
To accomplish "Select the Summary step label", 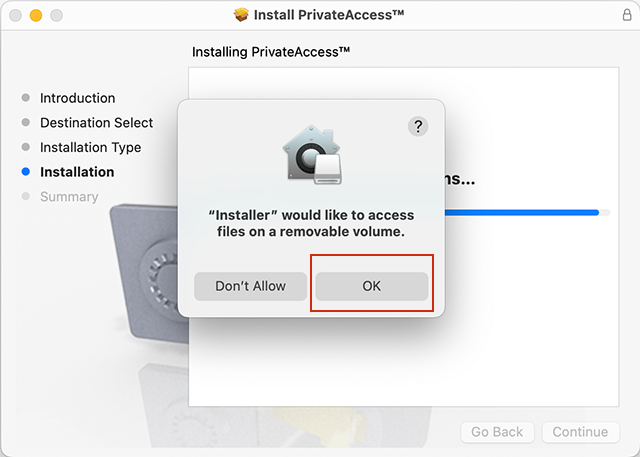I will pos(69,197).
